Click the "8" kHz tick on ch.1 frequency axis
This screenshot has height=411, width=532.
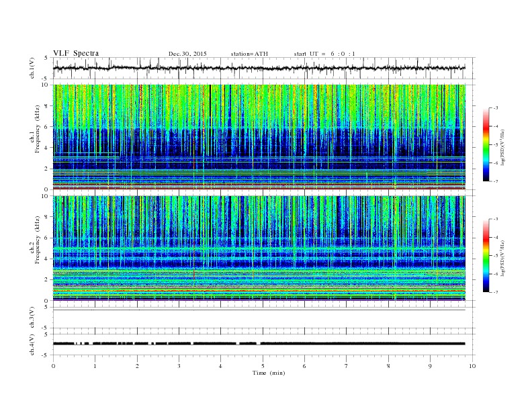(47, 106)
